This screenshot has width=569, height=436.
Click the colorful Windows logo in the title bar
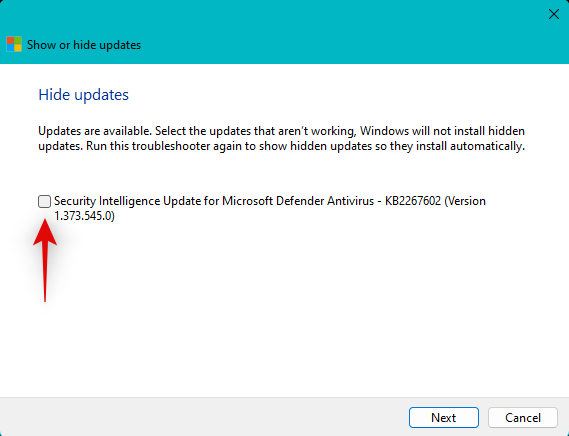tap(14, 45)
